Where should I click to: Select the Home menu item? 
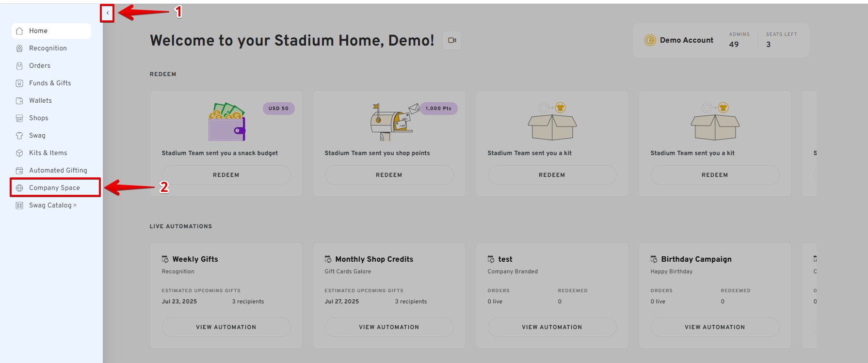click(x=38, y=31)
